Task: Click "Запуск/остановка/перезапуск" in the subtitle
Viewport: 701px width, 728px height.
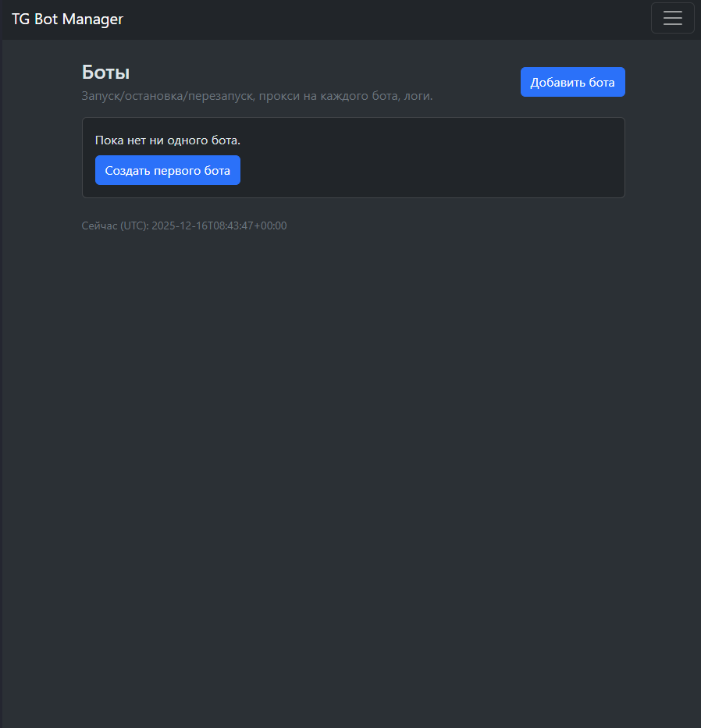Action: (167, 96)
